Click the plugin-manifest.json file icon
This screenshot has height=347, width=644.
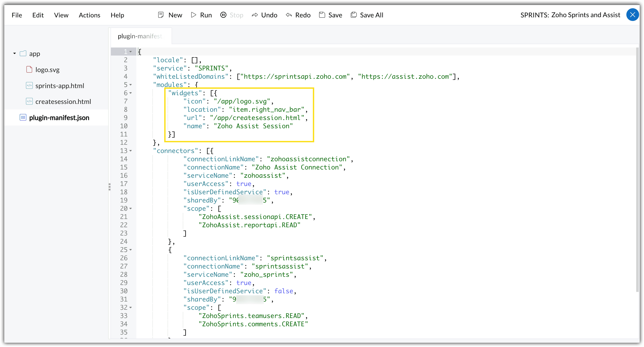pyautogui.click(x=23, y=118)
